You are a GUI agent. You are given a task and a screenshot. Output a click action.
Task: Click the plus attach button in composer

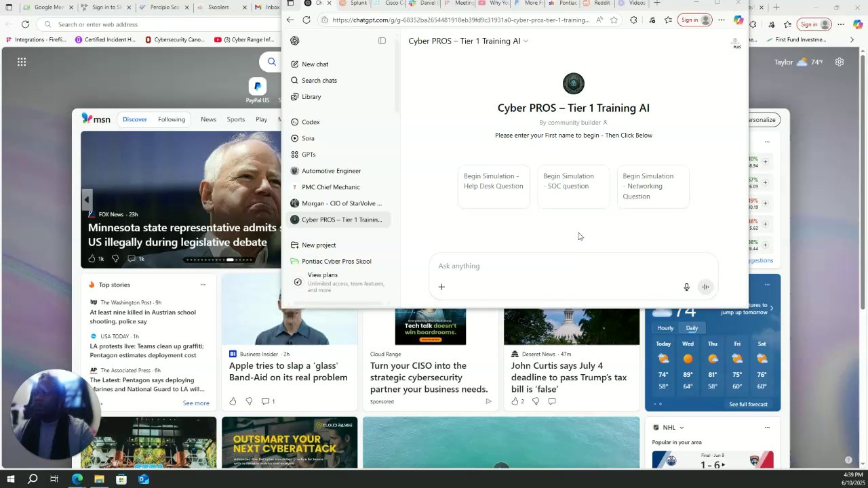pos(441,287)
